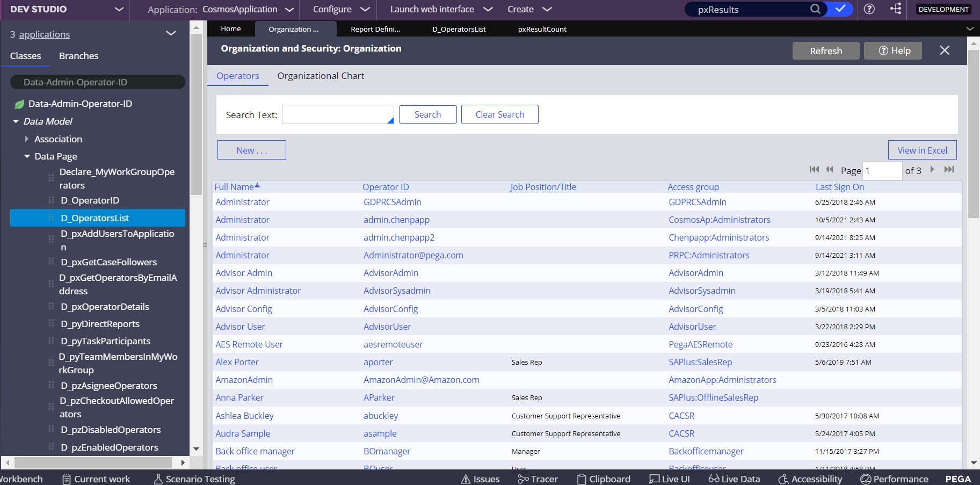980x485 pixels.
Task: Go to next page of operators list
Action: pyautogui.click(x=932, y=170)
